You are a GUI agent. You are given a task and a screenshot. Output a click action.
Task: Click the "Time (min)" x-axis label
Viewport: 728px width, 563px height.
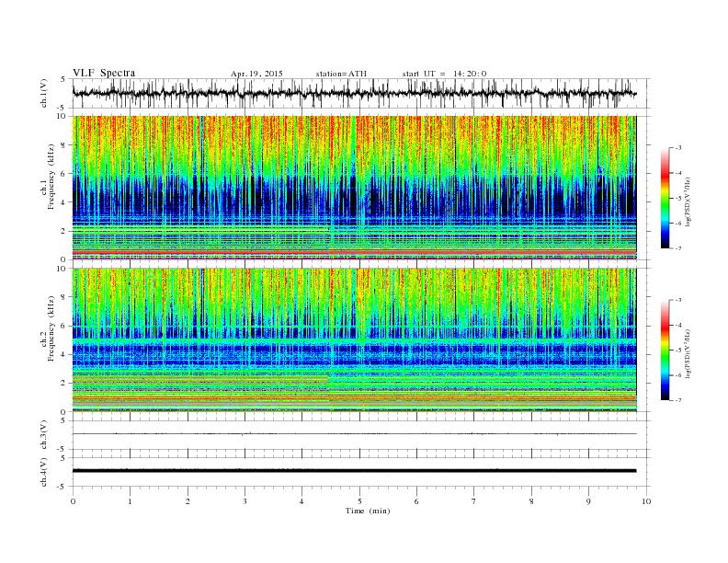(368, 511)
